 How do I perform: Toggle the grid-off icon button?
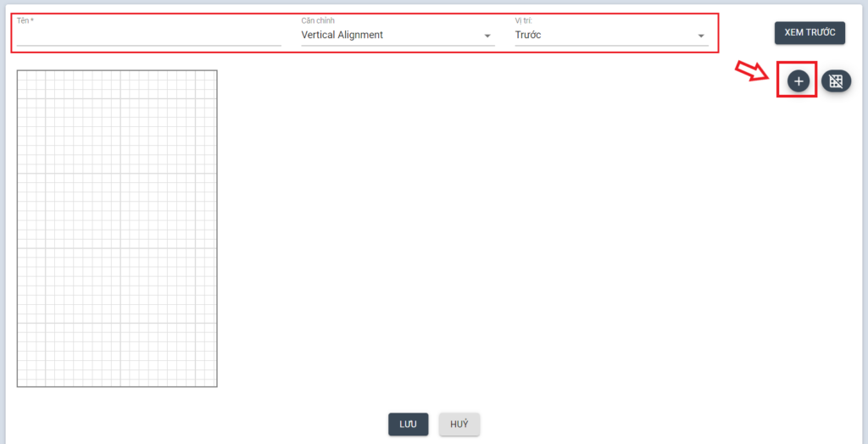pyautogui.click(x=836, y=81)
